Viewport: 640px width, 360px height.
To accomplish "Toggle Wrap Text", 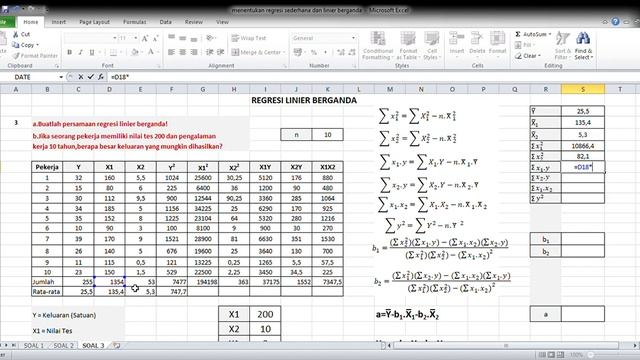I will [249, 38].
